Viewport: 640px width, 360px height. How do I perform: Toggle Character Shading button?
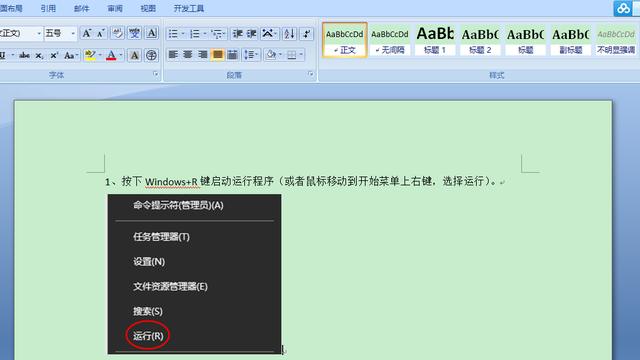click(x=134, y=55)
